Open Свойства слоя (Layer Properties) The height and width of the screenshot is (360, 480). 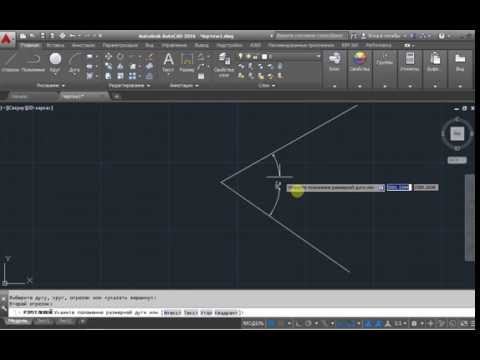click(224, 65)
